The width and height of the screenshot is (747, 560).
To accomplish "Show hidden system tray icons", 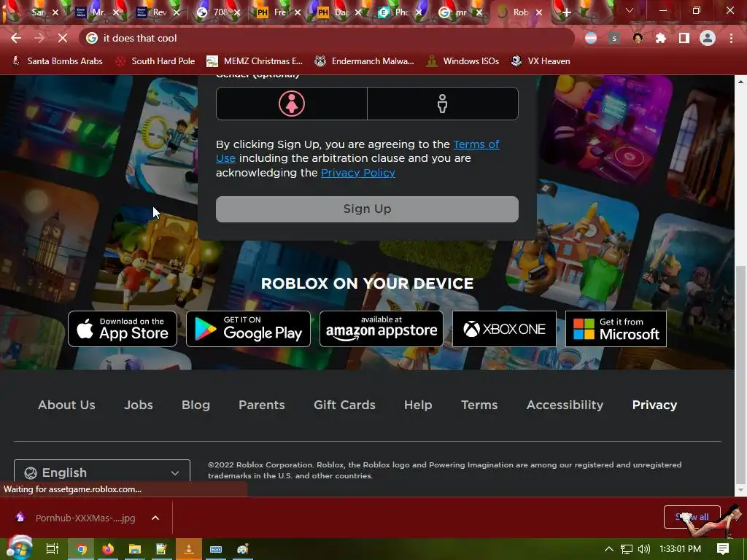I will click(x=609, y=549).
